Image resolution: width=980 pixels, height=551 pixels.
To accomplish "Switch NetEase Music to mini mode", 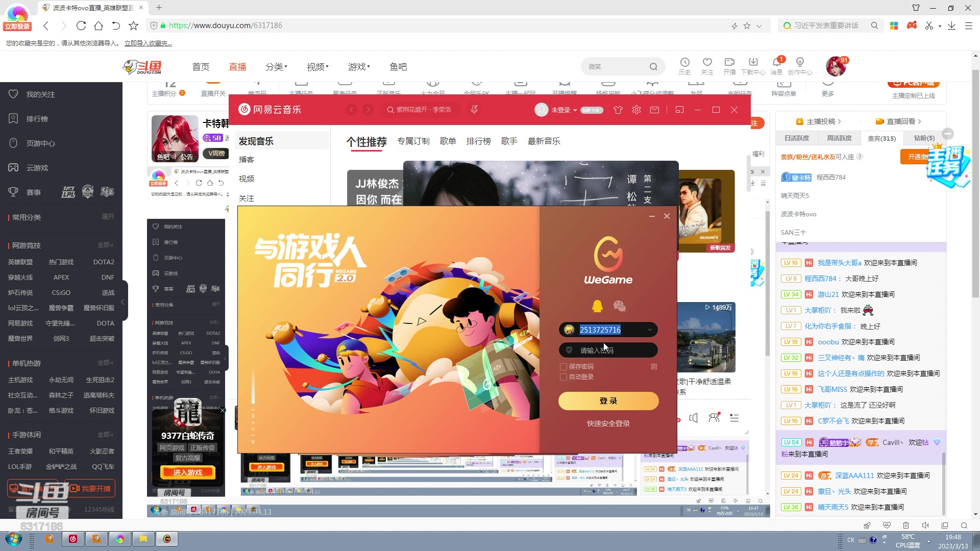I will point(679,110).
